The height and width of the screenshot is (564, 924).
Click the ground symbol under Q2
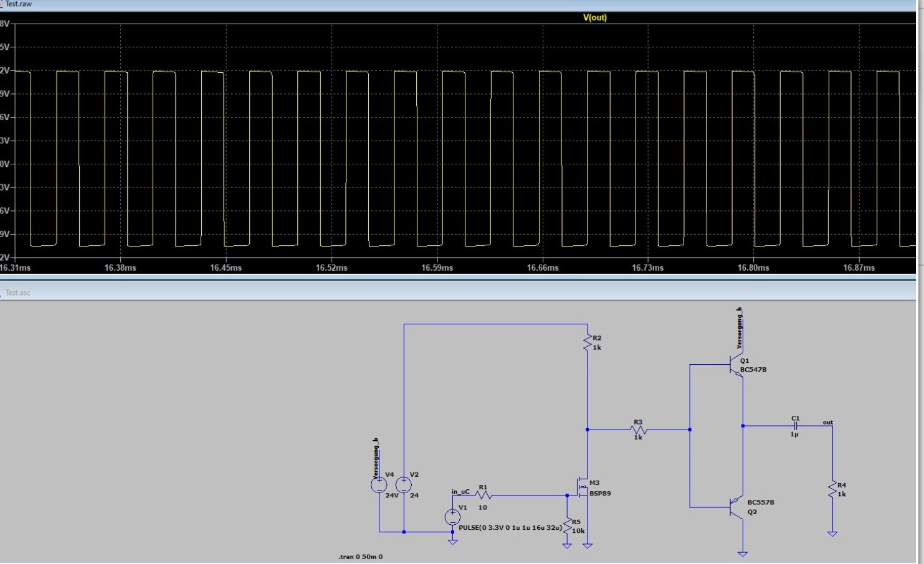(x=742, y=553)
